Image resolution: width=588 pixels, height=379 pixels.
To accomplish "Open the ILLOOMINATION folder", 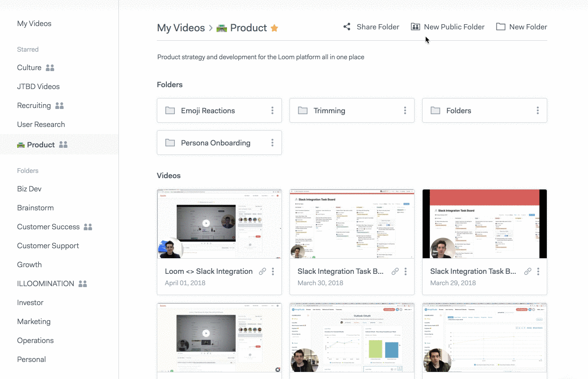I will pyautogui.click(x=45, y=284).
